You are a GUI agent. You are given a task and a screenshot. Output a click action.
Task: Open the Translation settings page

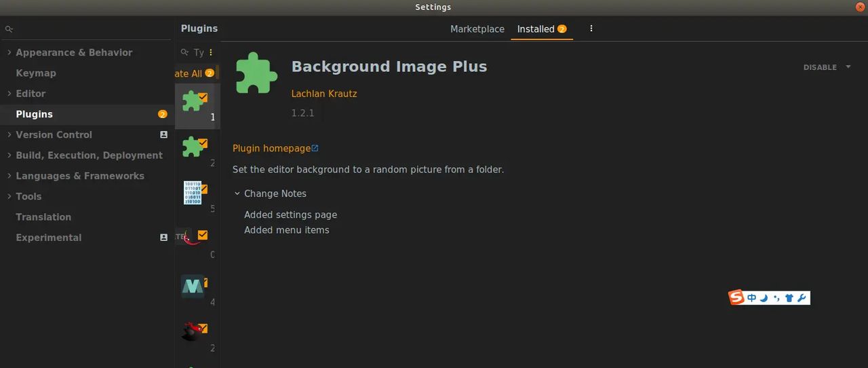point(43,217)
